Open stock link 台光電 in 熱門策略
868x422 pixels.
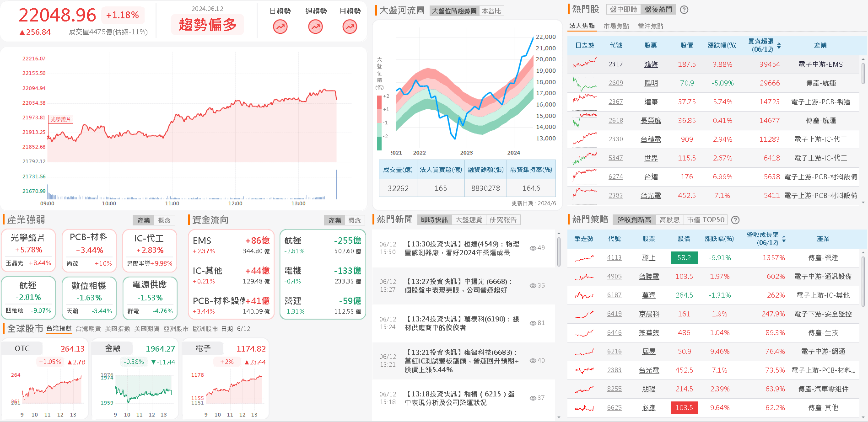pos(649,370)
